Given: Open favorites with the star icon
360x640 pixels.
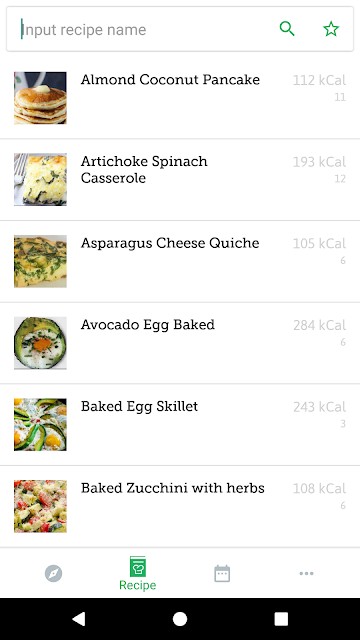Looking at the screenshot, I should tap(331, 29).
